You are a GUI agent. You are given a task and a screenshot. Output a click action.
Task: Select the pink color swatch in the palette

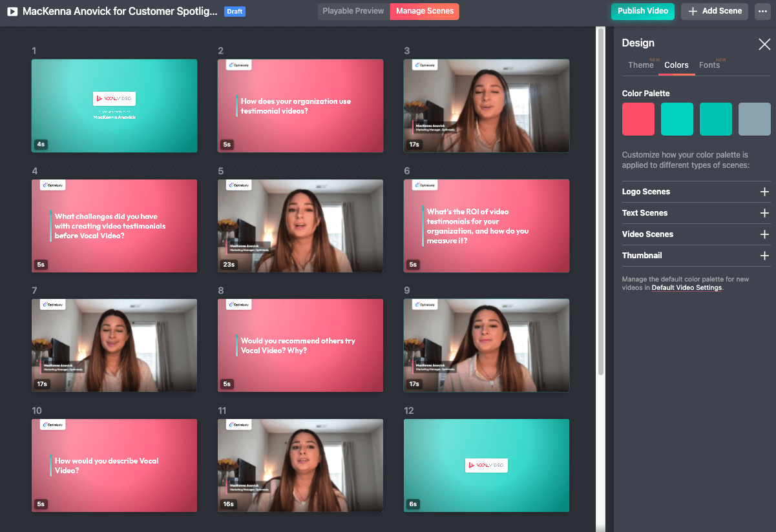(638, 119)
